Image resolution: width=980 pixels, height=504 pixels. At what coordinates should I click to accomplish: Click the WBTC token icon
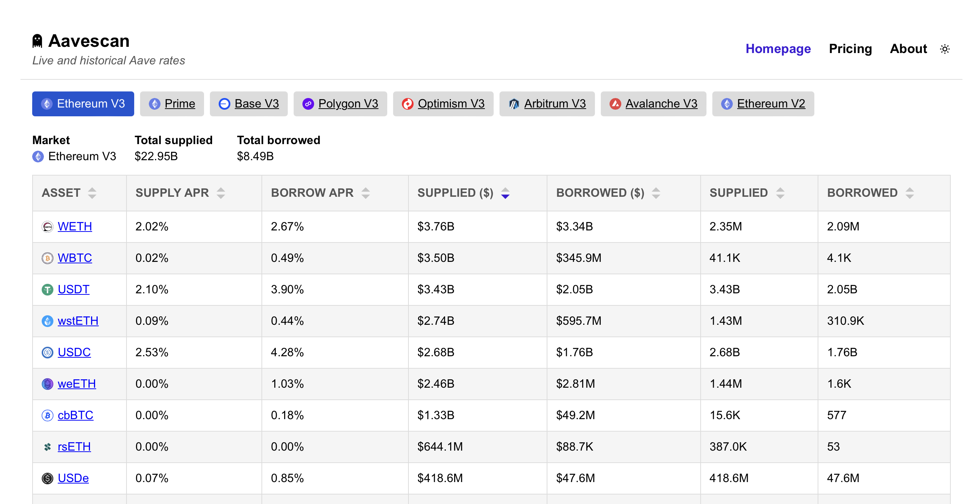coord(47,258)
